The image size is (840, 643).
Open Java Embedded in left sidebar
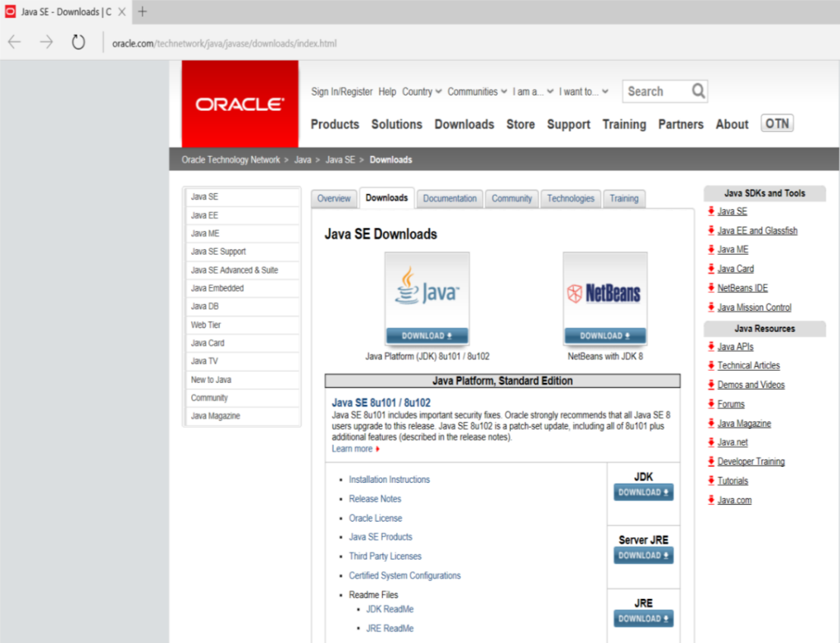[x=242, y=288]
